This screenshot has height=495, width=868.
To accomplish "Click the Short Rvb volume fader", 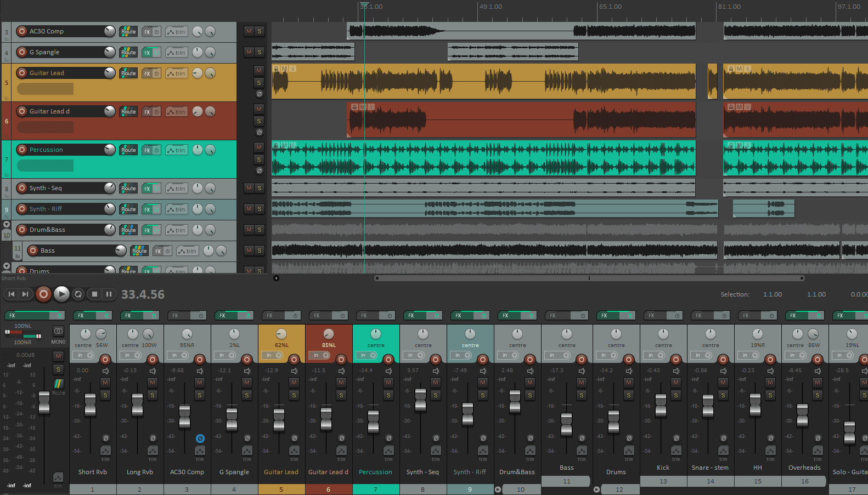I will click(91, 404).
